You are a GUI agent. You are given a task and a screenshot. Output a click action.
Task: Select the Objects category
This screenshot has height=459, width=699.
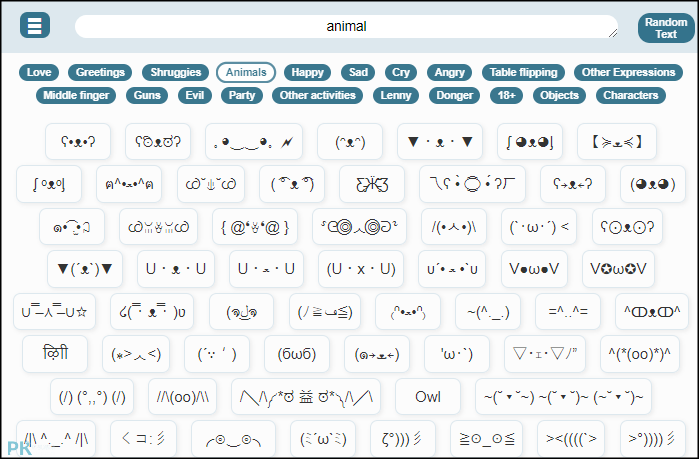[x=559, y=95]
